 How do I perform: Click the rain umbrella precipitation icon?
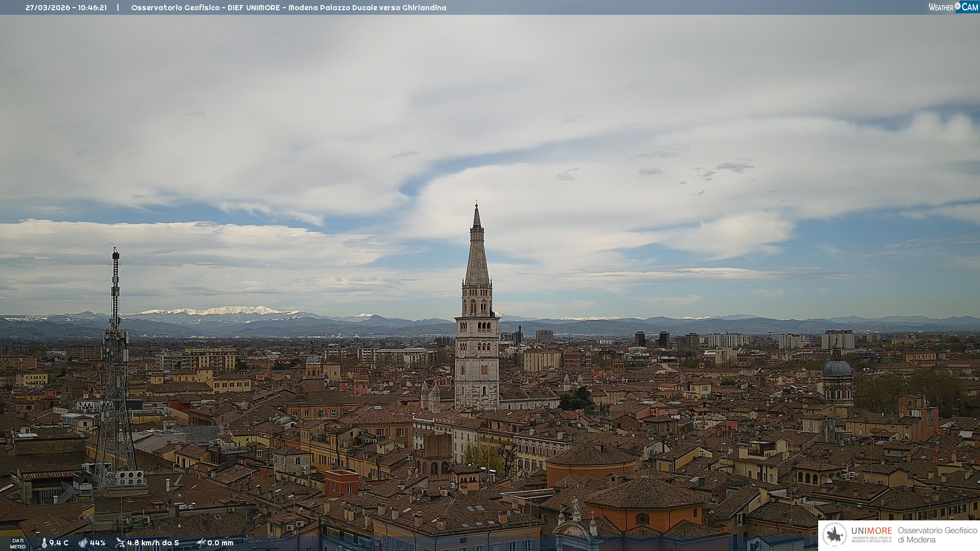(x=201, y=543)
